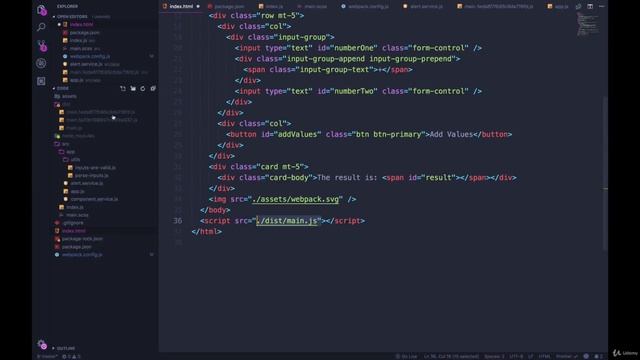Click the Prettier status bar item

tap(566, 356)
